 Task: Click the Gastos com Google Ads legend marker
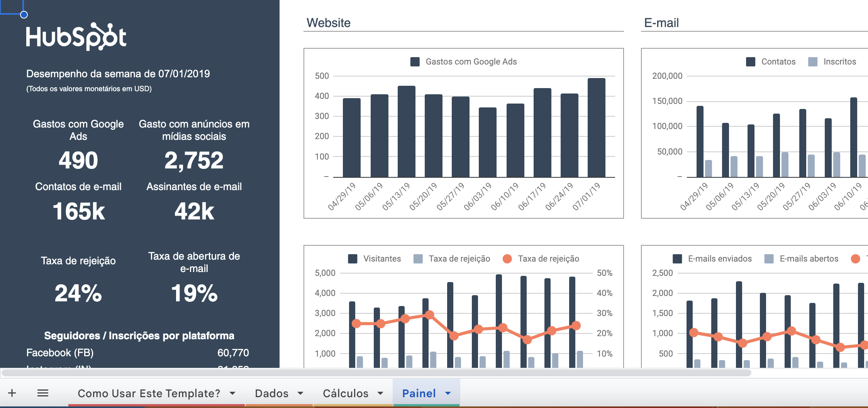pyautogui.click(x=415, y=61)
